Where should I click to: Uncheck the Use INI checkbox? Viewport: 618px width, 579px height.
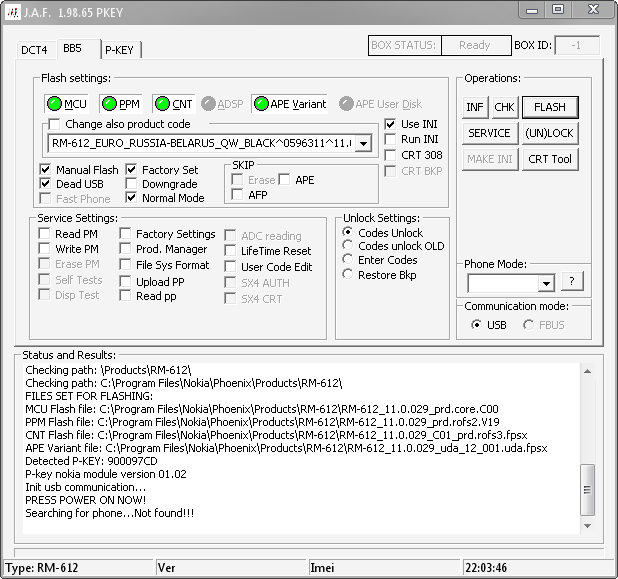pos(390,124)
